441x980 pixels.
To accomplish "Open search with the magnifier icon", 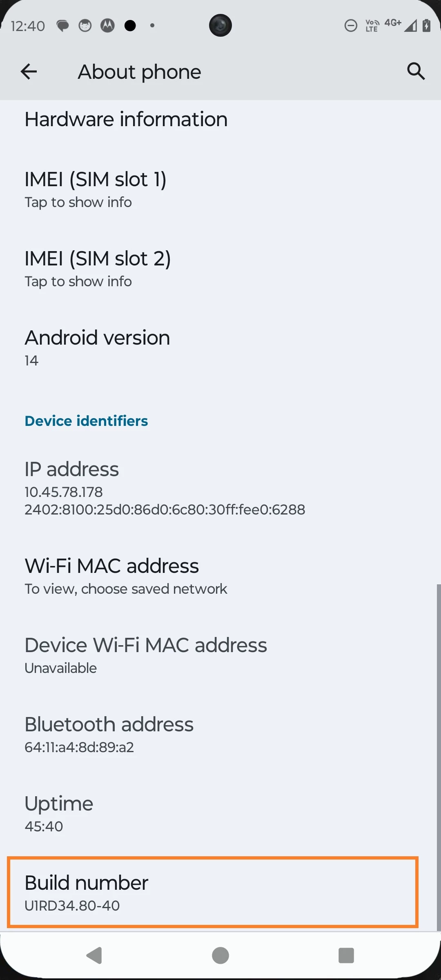I will coord(416,72).
